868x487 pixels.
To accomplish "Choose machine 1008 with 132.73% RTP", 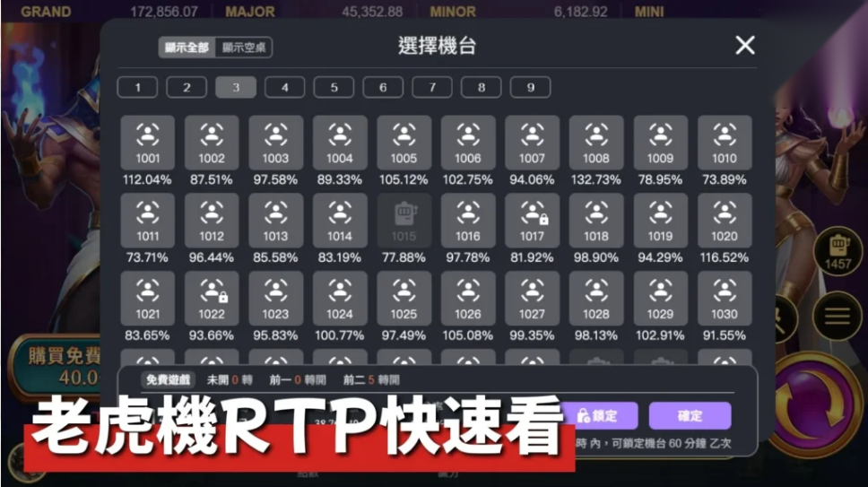I will click(x=596, y=142).
